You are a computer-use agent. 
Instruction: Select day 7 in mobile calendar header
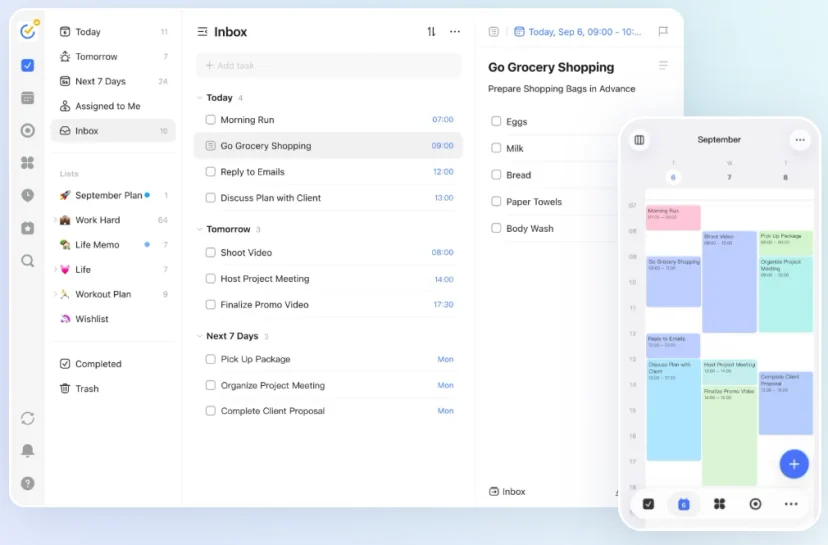tap(729, 177)
